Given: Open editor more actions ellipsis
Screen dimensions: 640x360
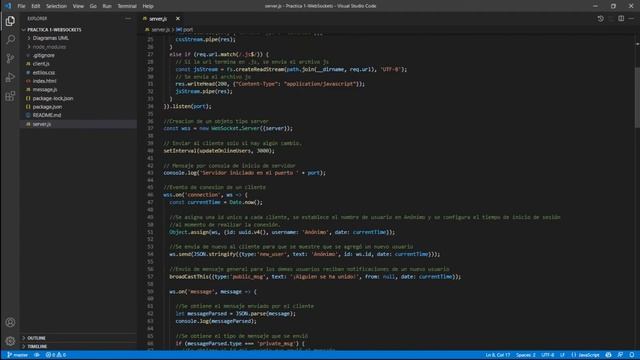Looking at the screenshot, I should (x=631, y=19).
